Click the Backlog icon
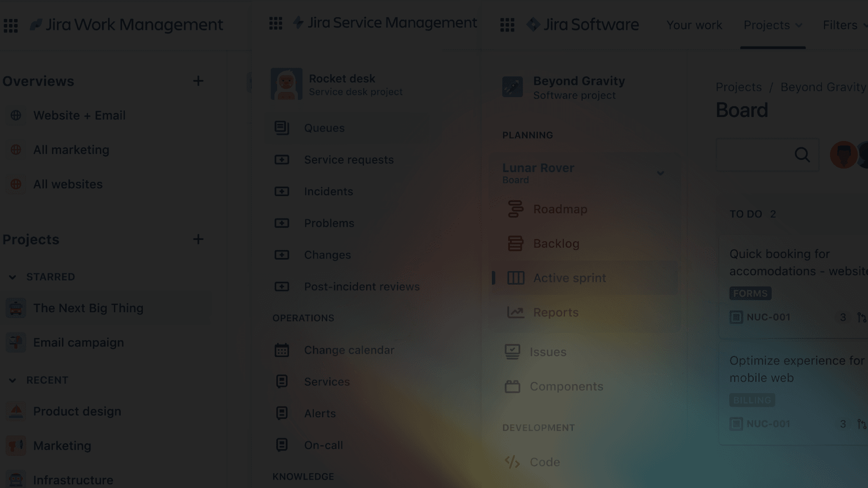This screenshot has height=488, width=868. pos(515,244)
